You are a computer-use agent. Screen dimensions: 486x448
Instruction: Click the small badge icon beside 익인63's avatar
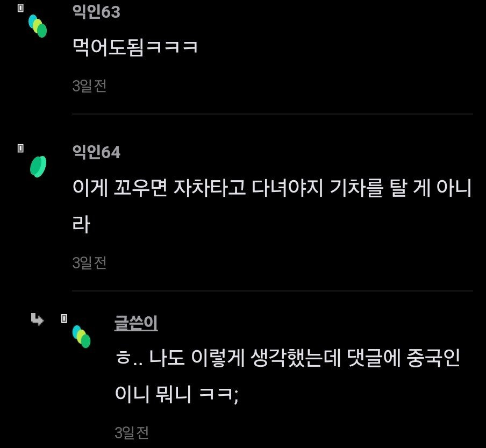pyautogui.click(x=20, y=8)
